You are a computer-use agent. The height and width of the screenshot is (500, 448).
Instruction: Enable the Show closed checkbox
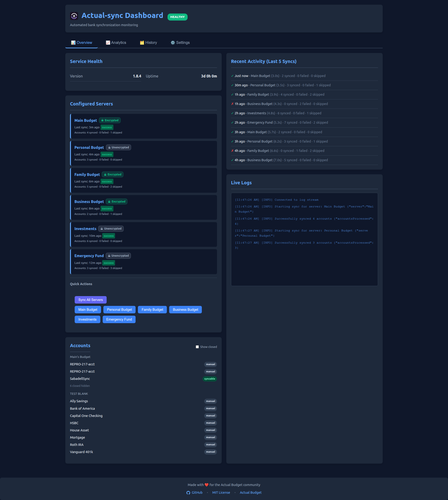point(197,347)
